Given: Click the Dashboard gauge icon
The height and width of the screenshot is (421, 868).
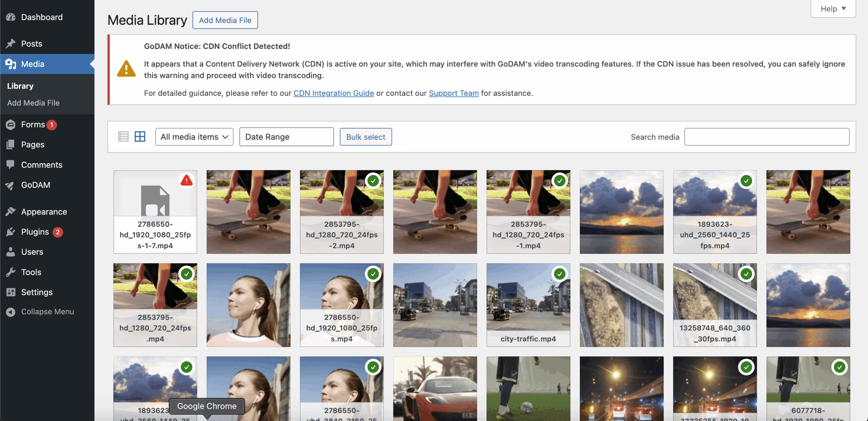Looking at the screenshot, I should point(11,17).
